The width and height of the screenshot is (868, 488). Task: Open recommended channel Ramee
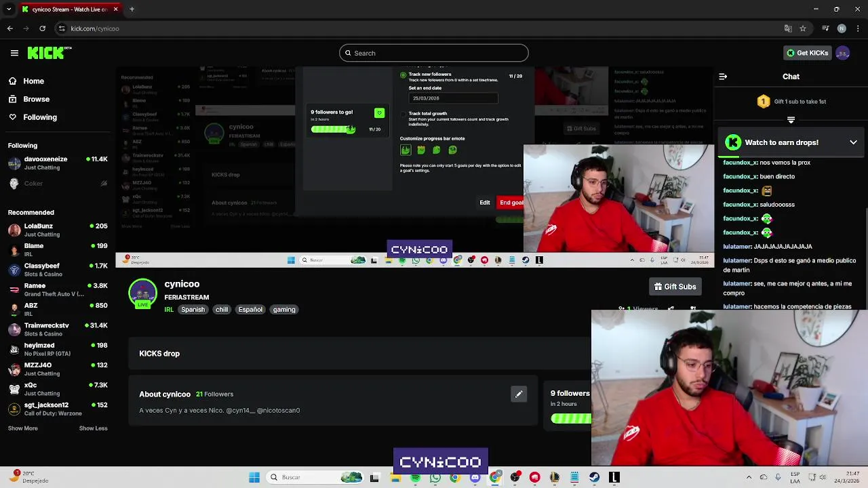tap(58, 289)
